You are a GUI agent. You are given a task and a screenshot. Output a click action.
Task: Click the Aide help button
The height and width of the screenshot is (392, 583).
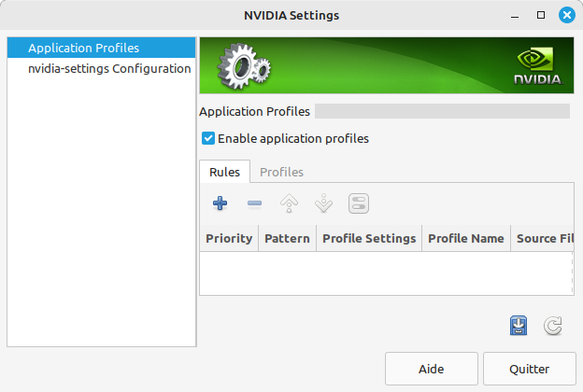point(431,368)
